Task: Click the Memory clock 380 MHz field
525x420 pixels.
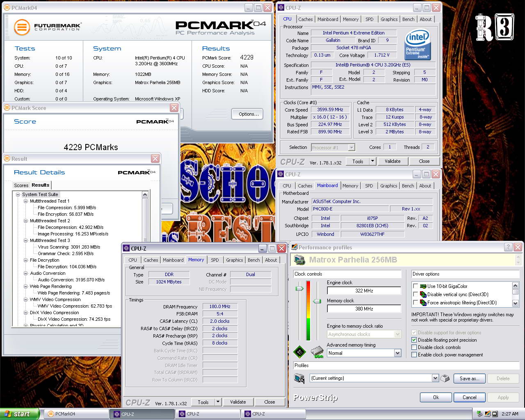Action: (x=364, y=309)
